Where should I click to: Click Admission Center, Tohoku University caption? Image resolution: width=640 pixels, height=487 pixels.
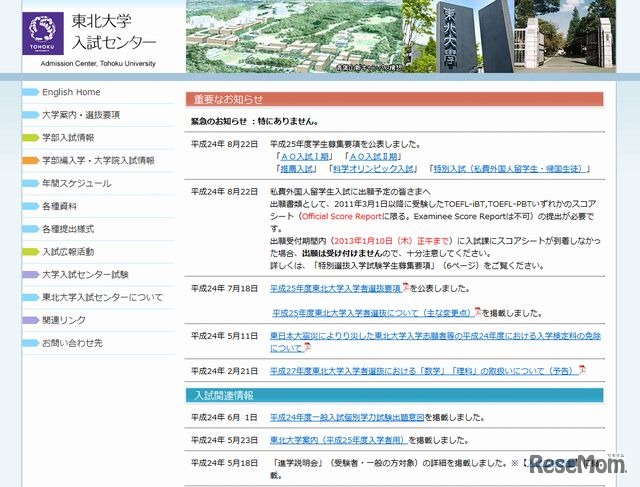click(x=98, y=64)
